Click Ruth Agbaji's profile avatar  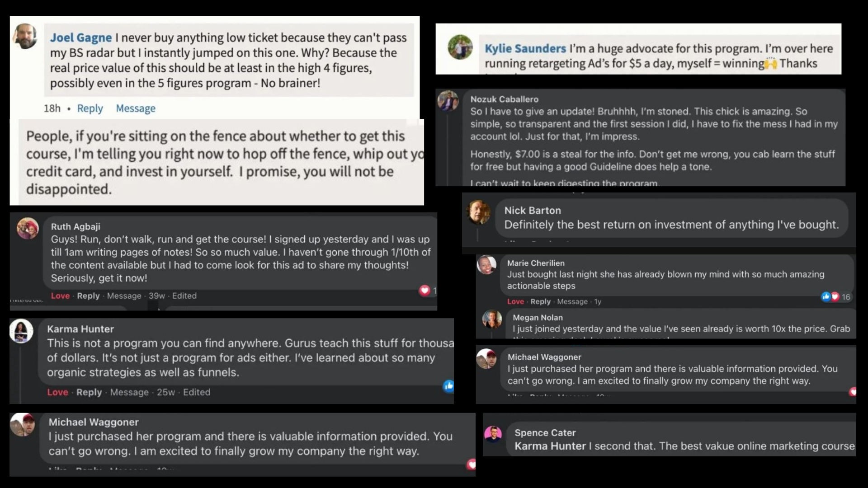[28, 228]
